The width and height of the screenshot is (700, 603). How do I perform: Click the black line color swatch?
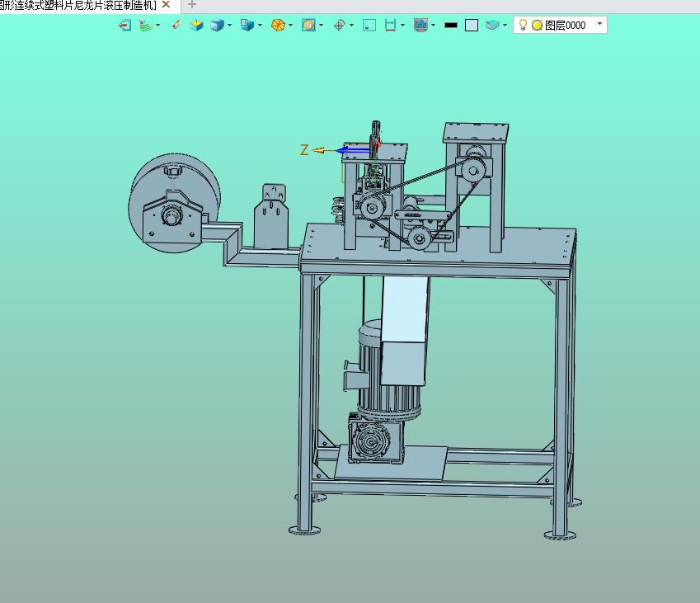pos(451,26)
